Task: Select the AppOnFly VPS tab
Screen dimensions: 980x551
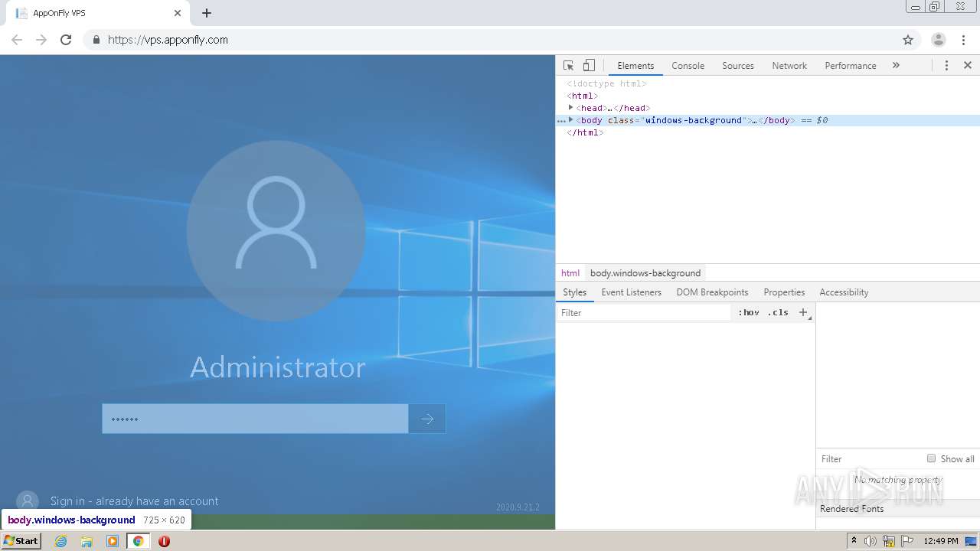Action: tap(98, 13)
